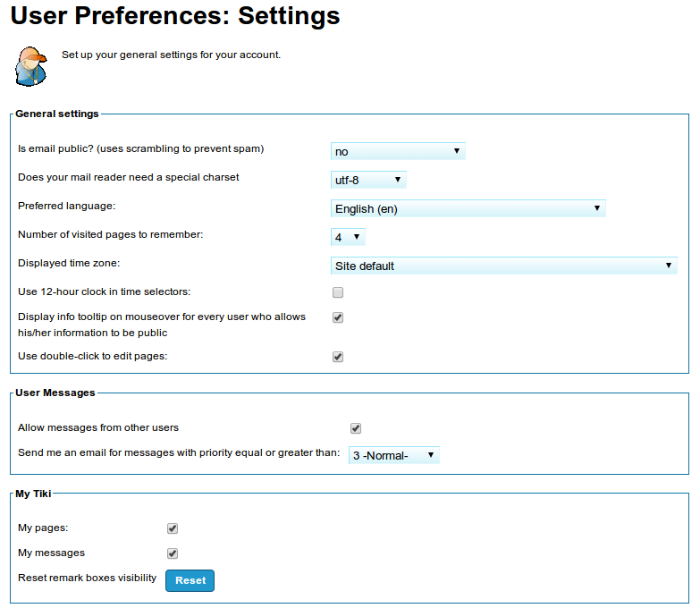Click the user avatar icon

pyautogui.click(x=31, y=67)
